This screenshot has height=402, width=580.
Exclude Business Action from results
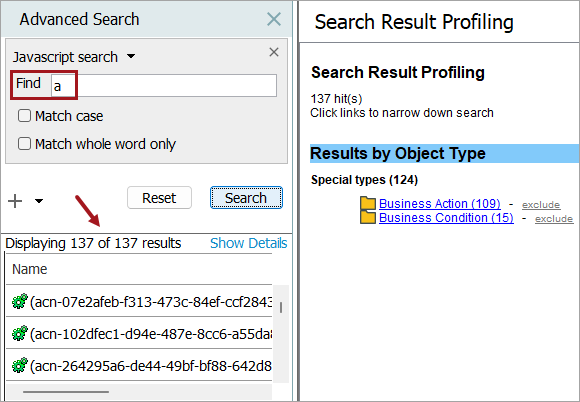(x=541, y=205)
